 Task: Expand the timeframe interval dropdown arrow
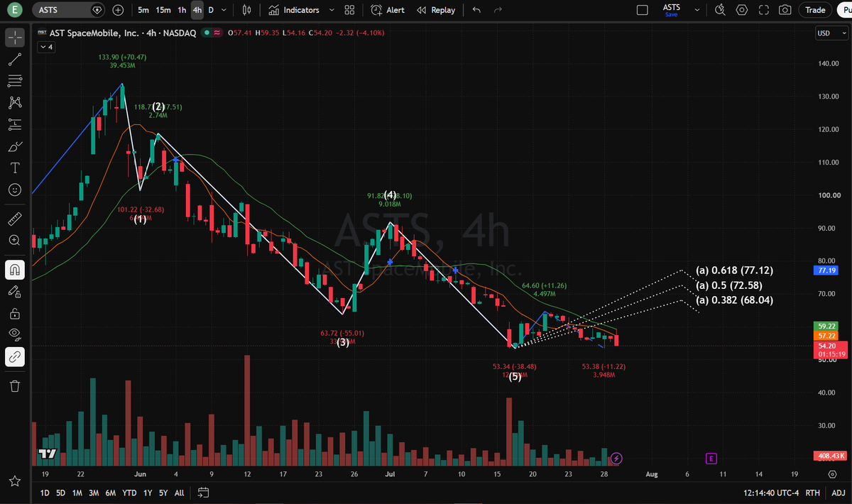[x=225, y=10]
